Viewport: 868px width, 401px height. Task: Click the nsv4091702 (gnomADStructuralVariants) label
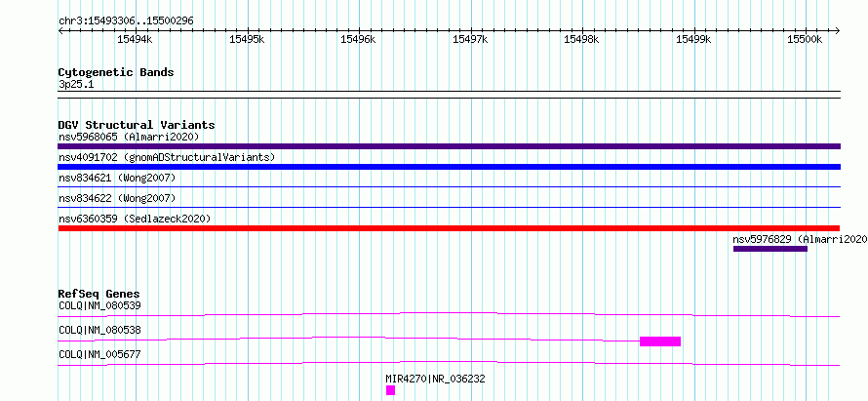click(167, 157)
